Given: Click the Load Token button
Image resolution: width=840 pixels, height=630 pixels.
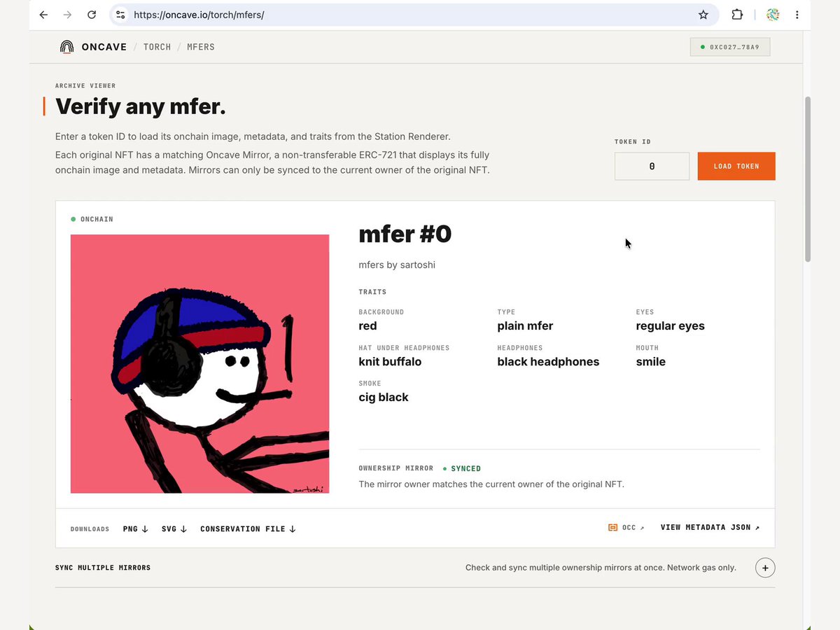Looking at the screenshot, I should coord(736,167).
